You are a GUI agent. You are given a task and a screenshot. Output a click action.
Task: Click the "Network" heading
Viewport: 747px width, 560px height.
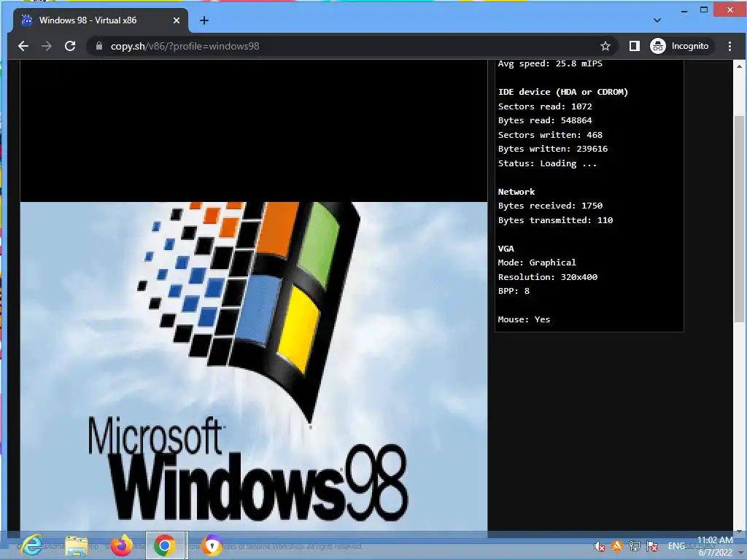point(516,192)
